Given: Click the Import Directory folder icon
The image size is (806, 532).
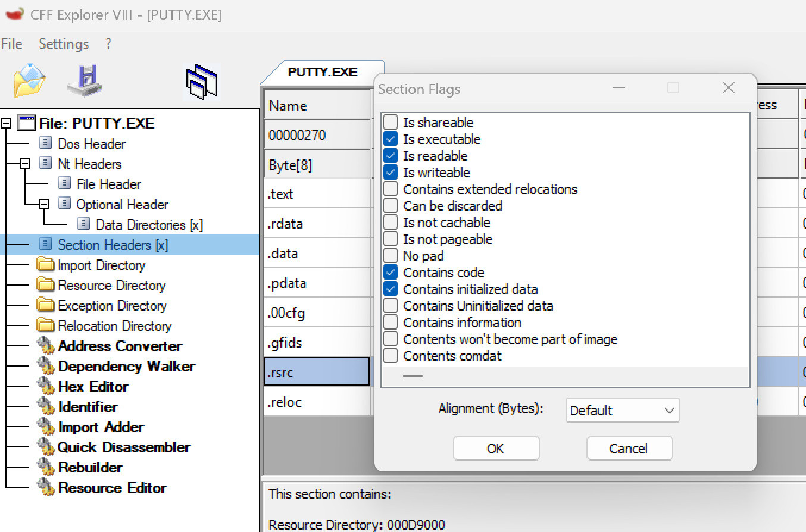Looking at the screenshot, I should [x=45, y=265].
